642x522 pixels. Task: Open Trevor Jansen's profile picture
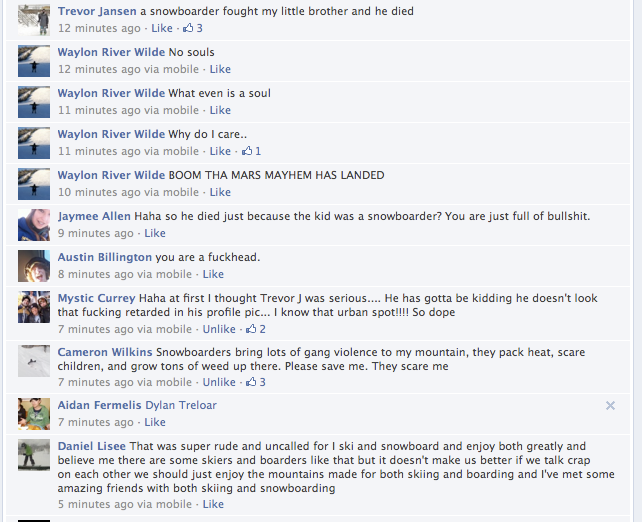tap(34, 20)
